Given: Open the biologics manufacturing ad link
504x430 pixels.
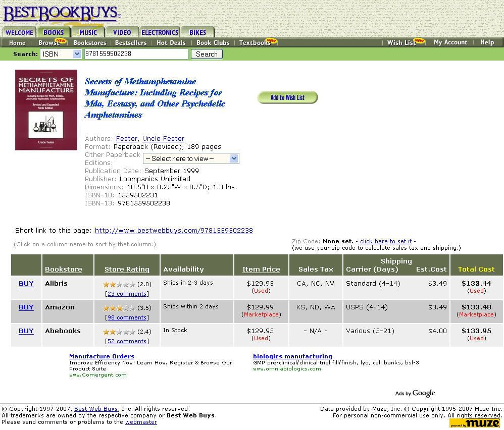Looking at the screenshot, I should click(292, 356).
